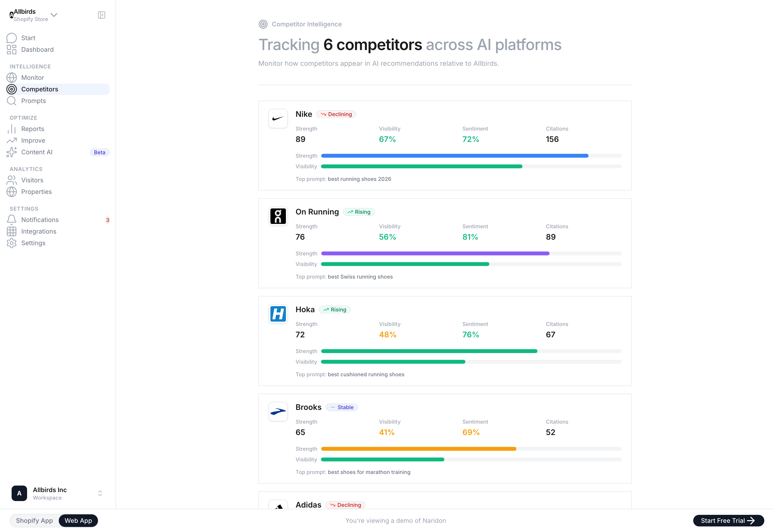Open the Allbirds store switcher chevron

pos(54,15)
